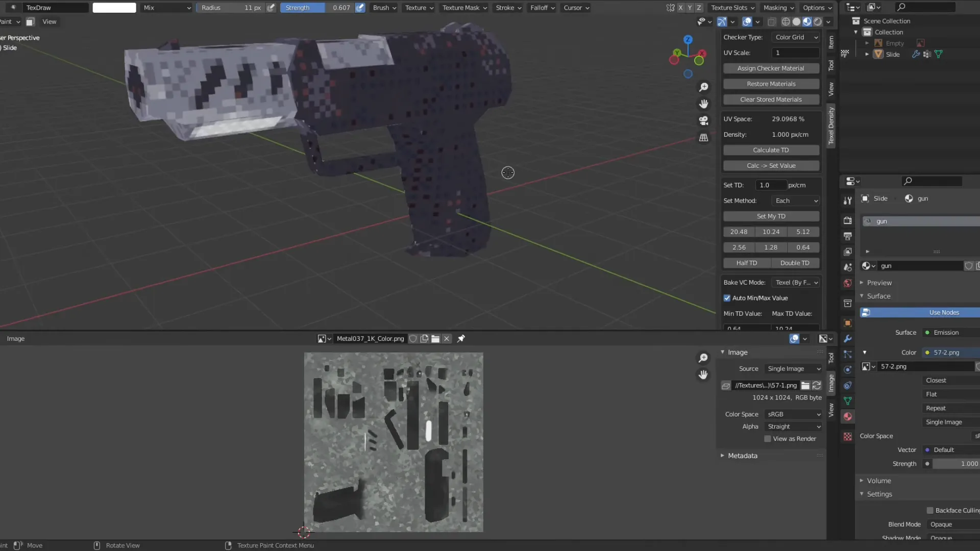
Task: Open Checker Type Color Grid dropdown
Action: click(796, 37)
